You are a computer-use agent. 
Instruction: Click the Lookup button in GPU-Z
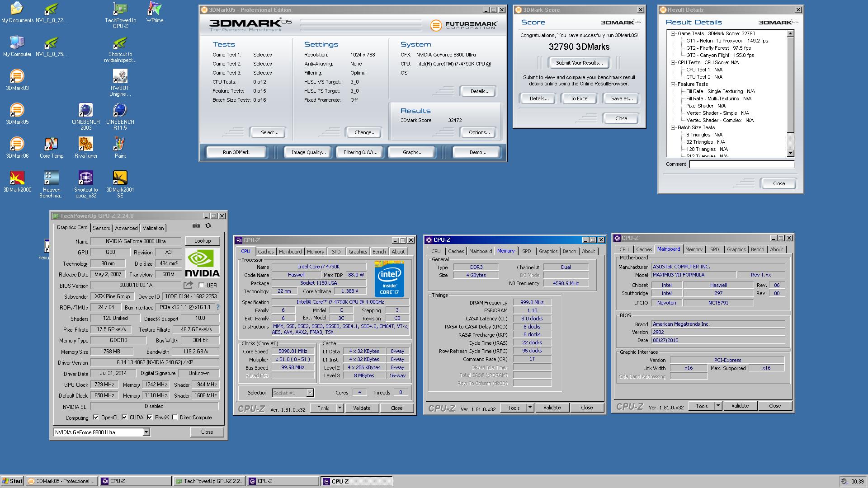pyautogui.click(x=203, y=241)
